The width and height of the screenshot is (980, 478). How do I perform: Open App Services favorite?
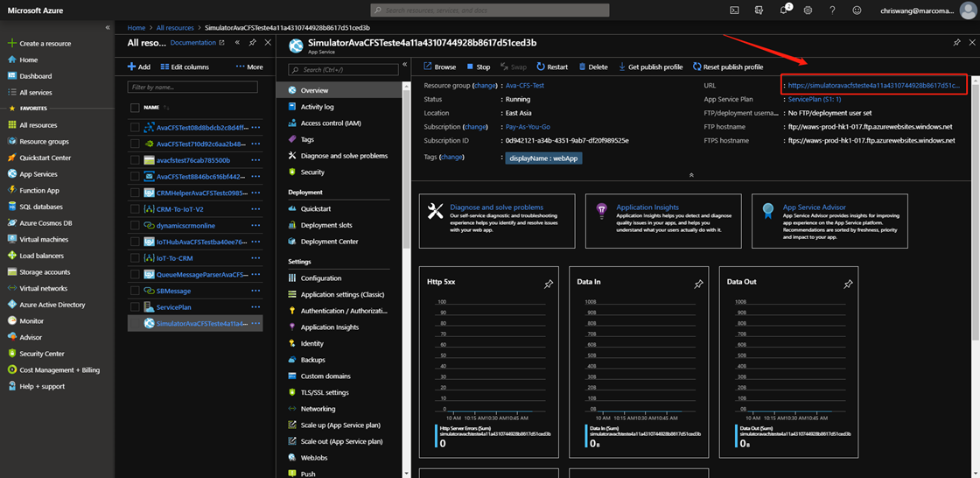[x=31, y=174]
